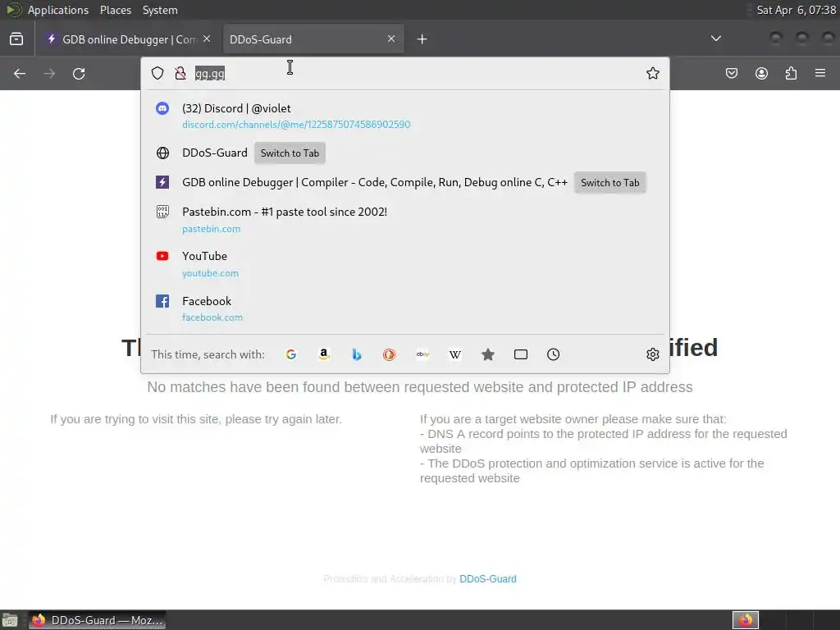This screenshot has width=840, height=630.
Task: Go back using the back arrow
Action: click(20, 73)
